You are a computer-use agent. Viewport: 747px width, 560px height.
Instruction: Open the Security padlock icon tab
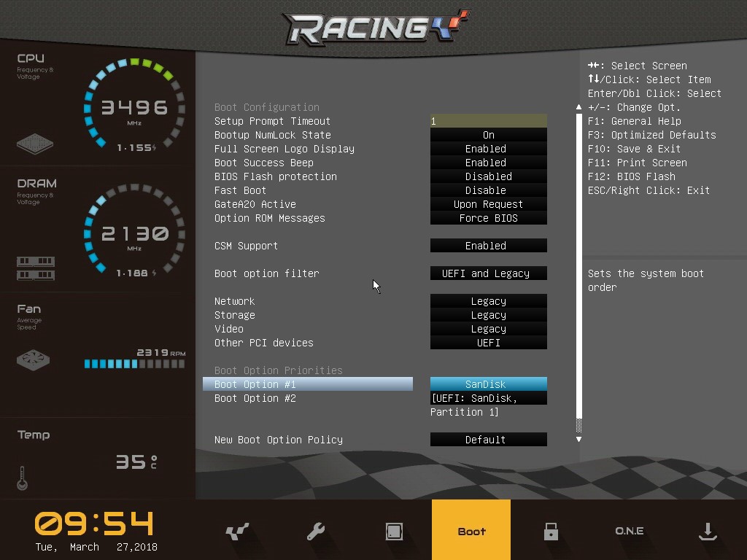[x=551, y=532]
